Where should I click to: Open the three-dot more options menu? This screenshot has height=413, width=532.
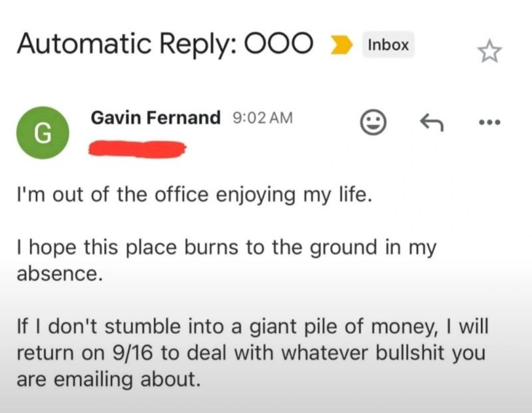(489, 123)
